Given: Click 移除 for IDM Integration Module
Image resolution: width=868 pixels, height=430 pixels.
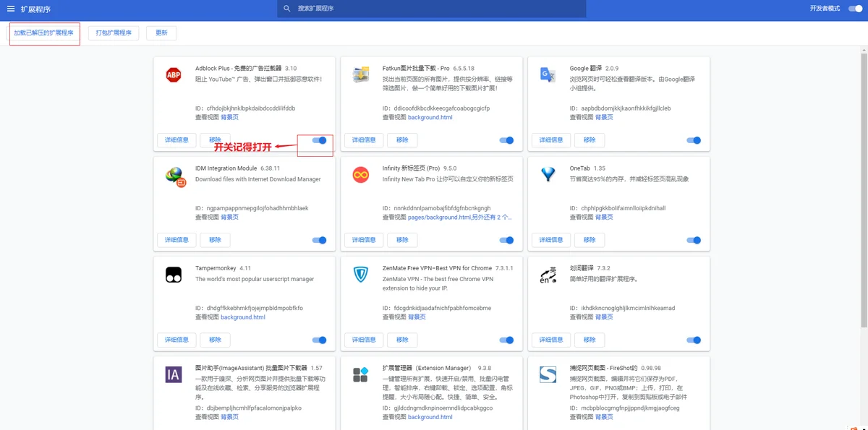Looking at the screenshot, I should click(216, 240).
